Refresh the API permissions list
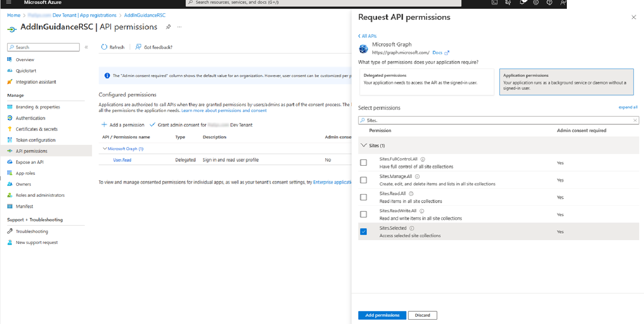 [x=113, y=47]
